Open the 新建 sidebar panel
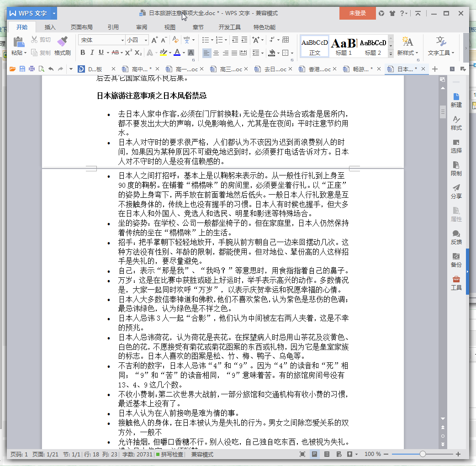The height and width of the screenshot is (466, 476). [x=456, y=100]
